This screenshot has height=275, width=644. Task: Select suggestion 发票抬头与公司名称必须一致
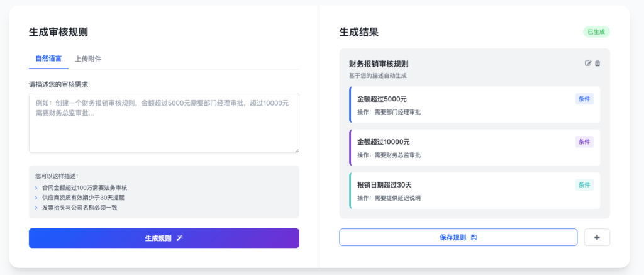(x=80, y=208)
